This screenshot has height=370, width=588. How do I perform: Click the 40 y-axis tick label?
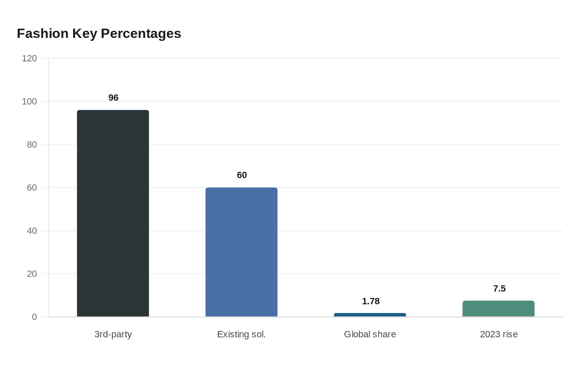(x=32, y=231)
